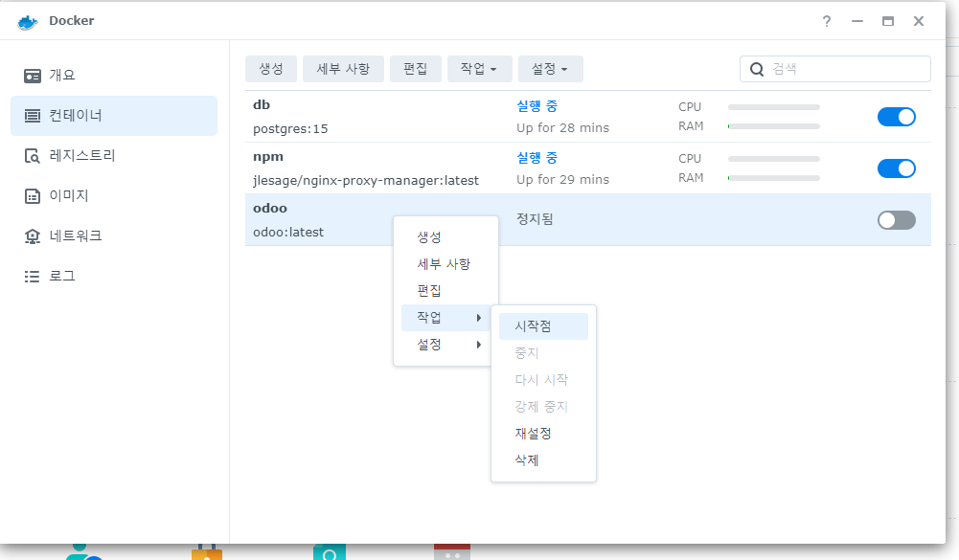This screenshot has width=959, height=560.
Task: Click the 컨테이너 sidebar icon
Action: pos(33,116)
